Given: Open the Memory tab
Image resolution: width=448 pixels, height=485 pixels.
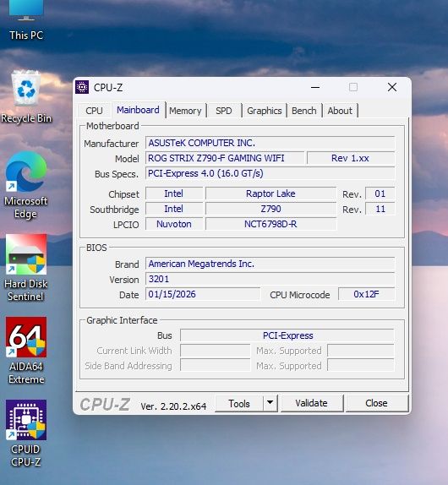Looking at the screenshot, I should coord(185,111).
